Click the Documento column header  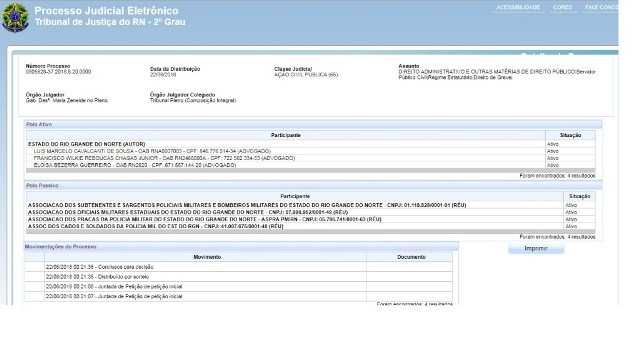coord(411,257)
